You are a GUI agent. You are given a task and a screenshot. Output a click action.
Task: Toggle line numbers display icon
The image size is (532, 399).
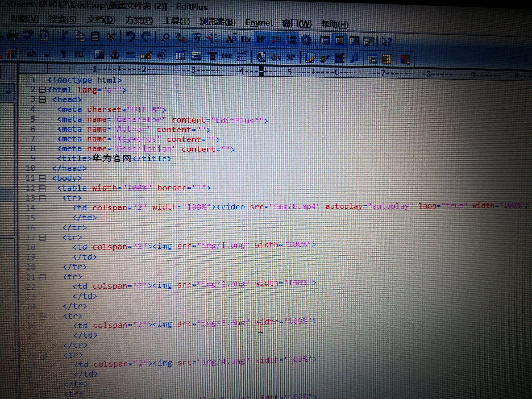pos(291,40)
